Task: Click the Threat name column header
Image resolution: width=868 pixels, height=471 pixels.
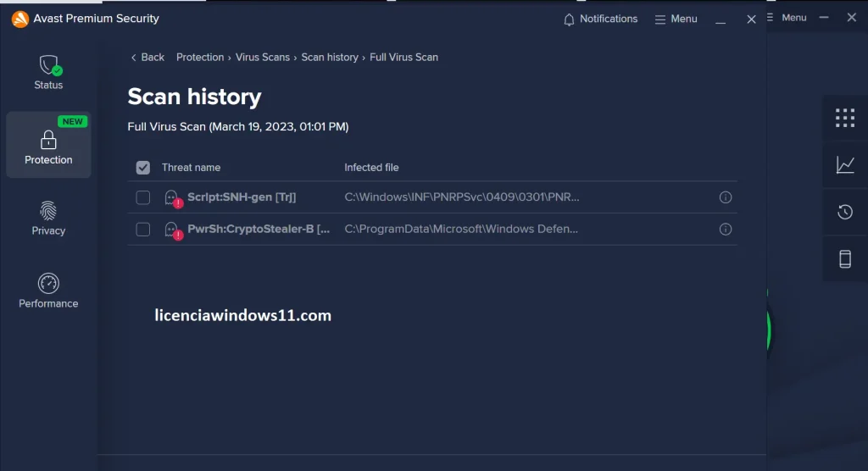Action: (191, 167)
